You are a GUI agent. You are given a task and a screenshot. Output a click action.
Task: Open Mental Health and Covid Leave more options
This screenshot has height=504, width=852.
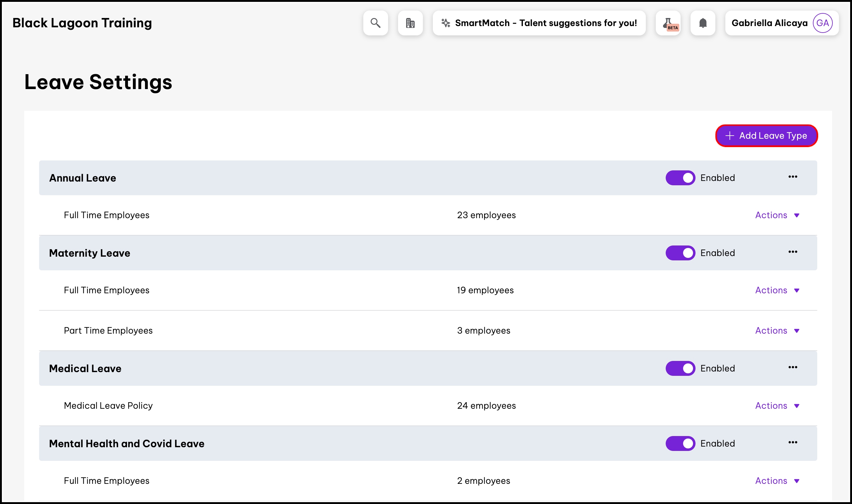pos(793,443)
